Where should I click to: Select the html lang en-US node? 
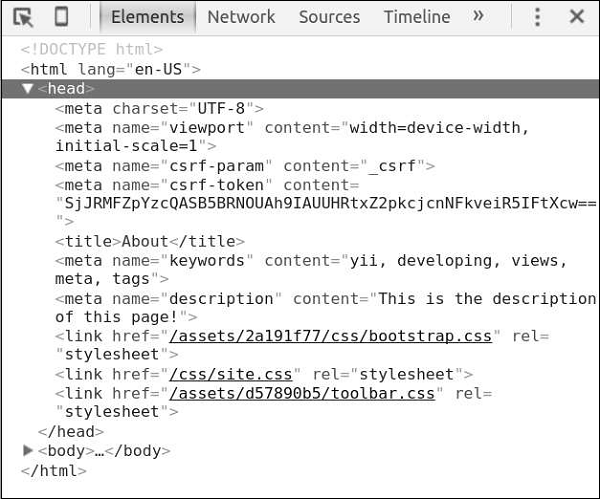point(111,70)
